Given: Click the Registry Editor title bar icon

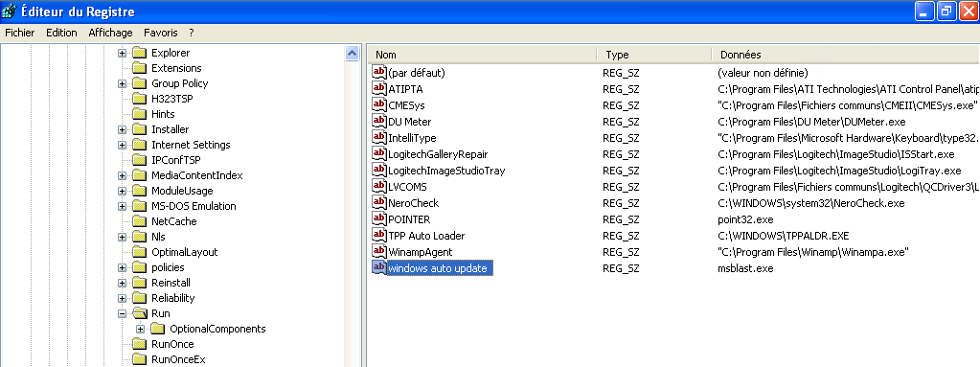Looking at the screenshot, I should (10, 11).
